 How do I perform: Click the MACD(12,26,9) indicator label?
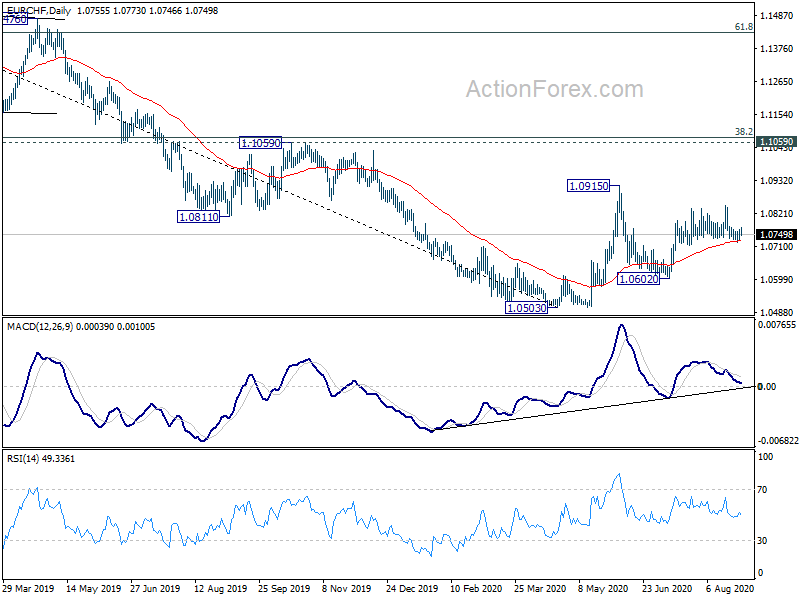tap(39, 327)
